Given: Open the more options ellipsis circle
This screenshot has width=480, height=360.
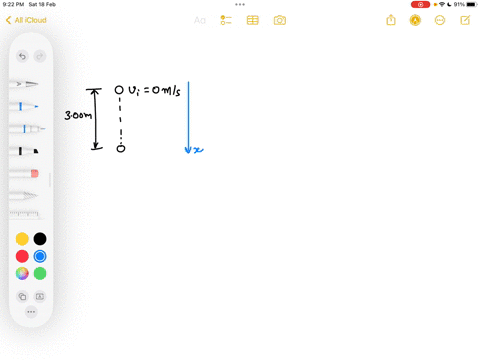Looking at the screenshot, I should pos(440,20).
